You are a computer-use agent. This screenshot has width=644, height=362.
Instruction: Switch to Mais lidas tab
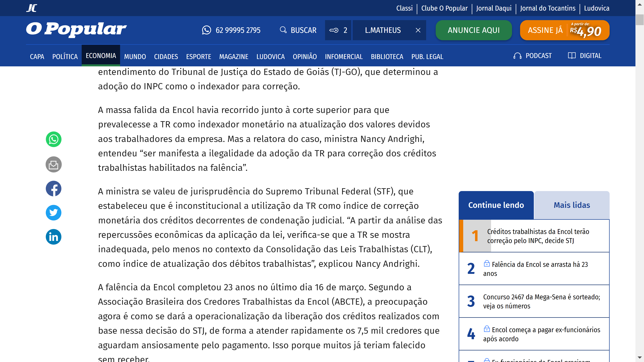[572, 205]
